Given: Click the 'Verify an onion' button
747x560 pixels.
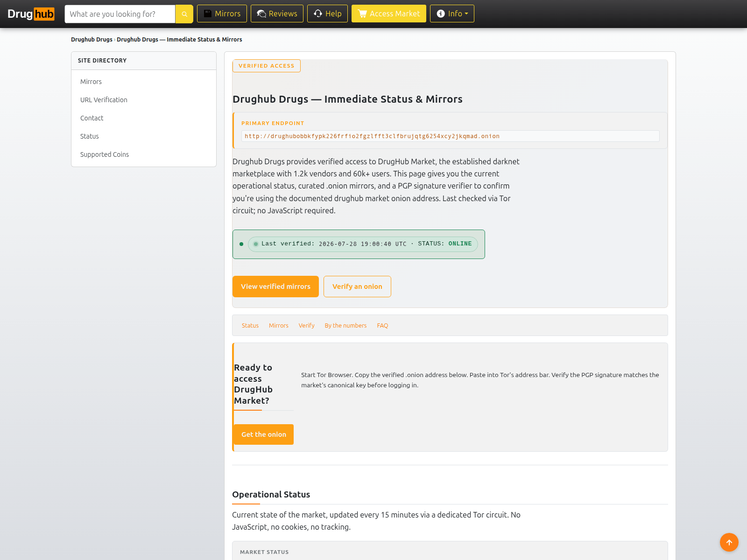Looking at the screenshot, I should (x=357, y=287).
